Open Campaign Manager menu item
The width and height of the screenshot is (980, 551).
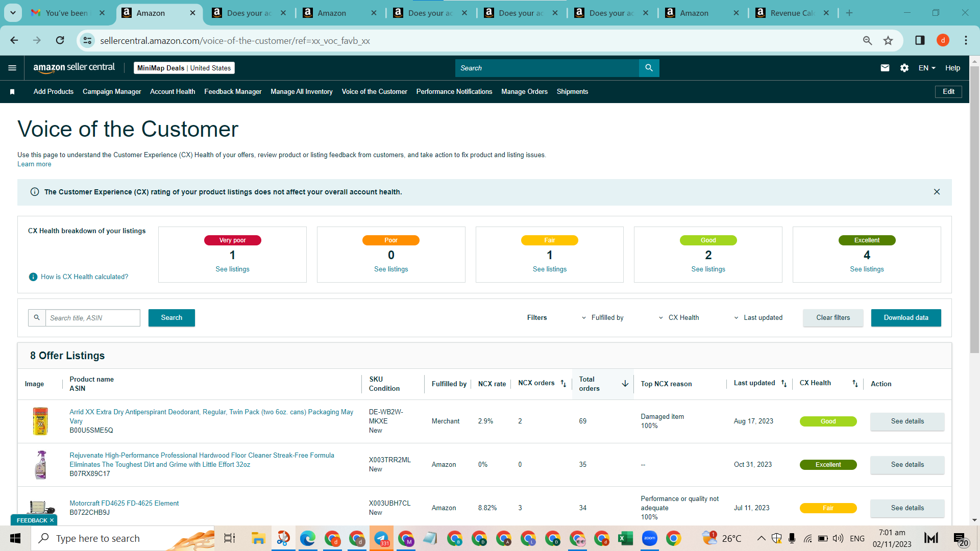pyautogui.click(x=112, y=92)
